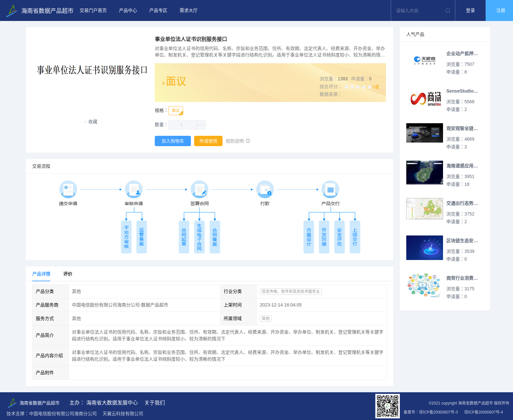This screenshot has width=513, height=420.
Task: Click the 登录 button
Action: point(470,11)
